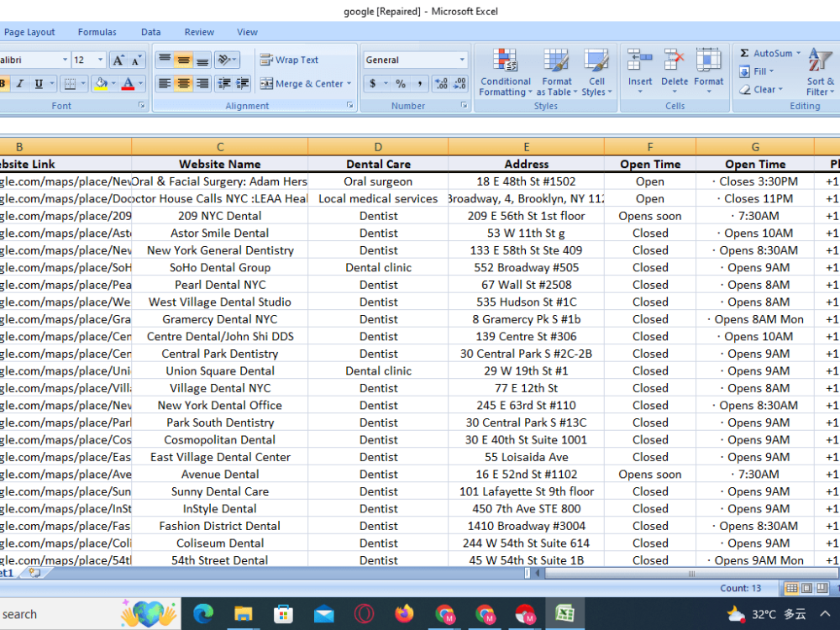Apply accounting dollar format
Viewport: 840px width, 630px height.
(372, 83)
